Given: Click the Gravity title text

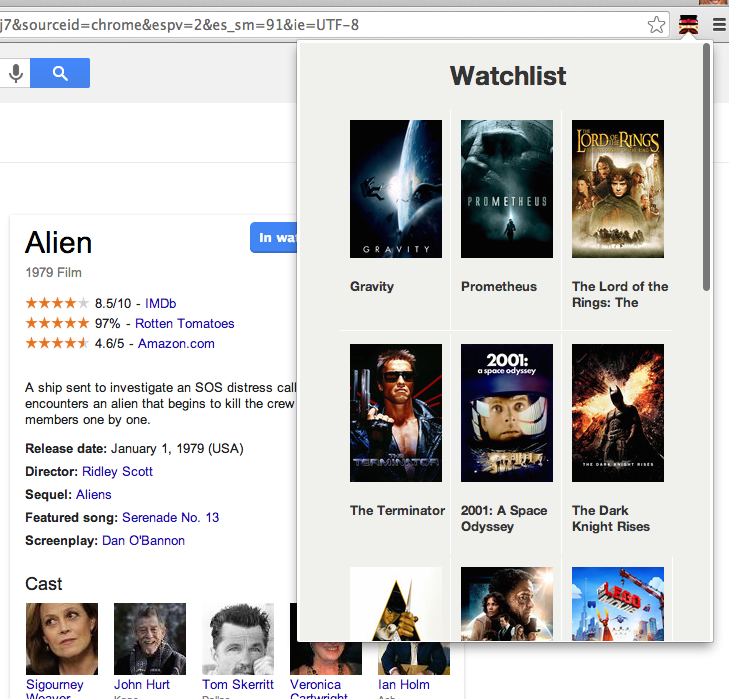Looking at the screenshot, I should [372, 286].
